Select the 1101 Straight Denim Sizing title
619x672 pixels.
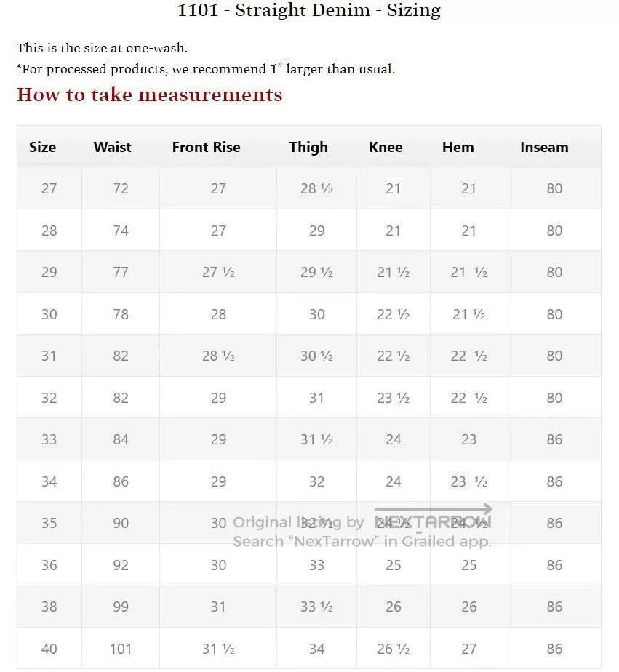click(309, 10)
